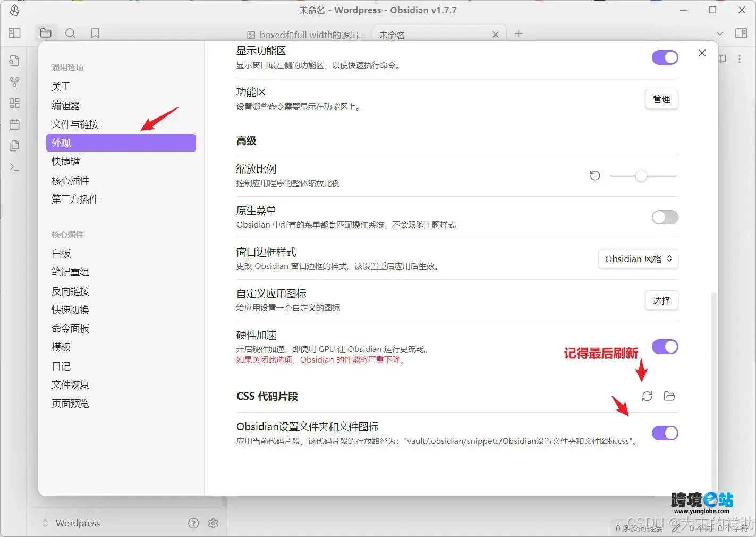The height and width of the screenshot is (537, 756).
Task: Click the new tab plus icon
Action: 519,33
